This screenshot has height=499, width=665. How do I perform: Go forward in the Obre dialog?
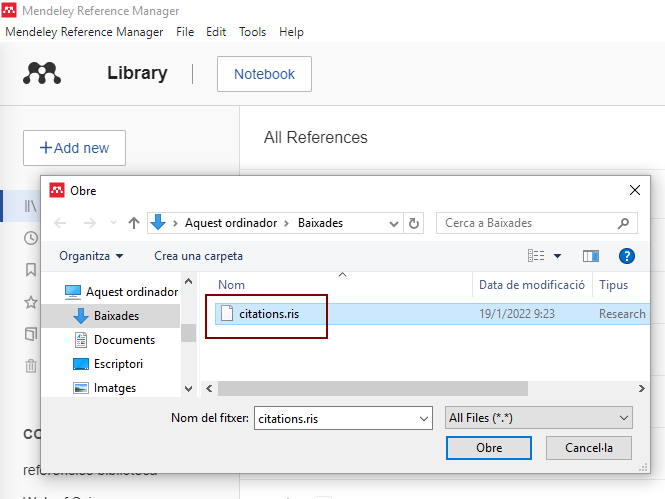click(x=89, y=223)
